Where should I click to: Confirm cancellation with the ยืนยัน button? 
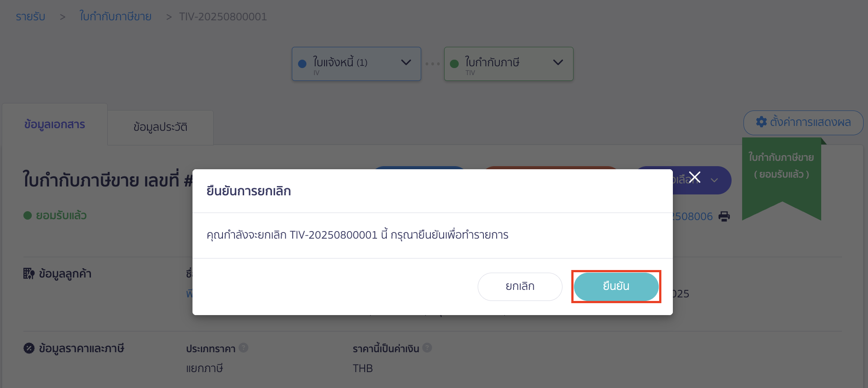(616, 286)
